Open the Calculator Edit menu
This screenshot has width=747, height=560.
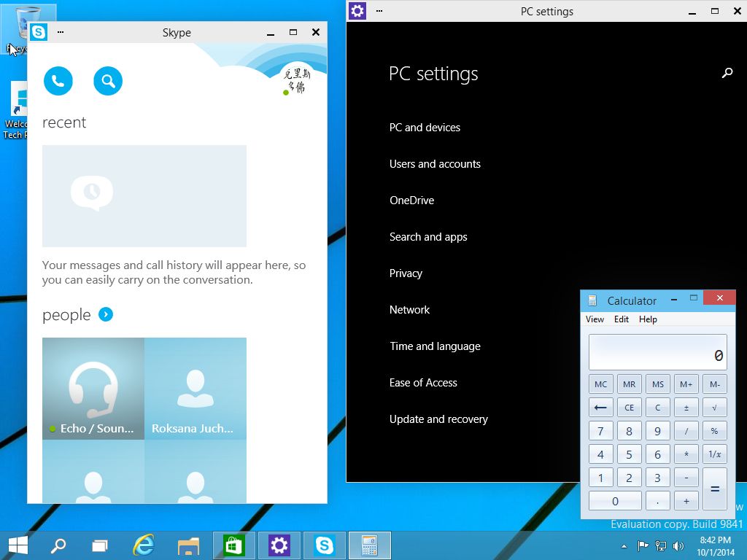click(622, 319)
